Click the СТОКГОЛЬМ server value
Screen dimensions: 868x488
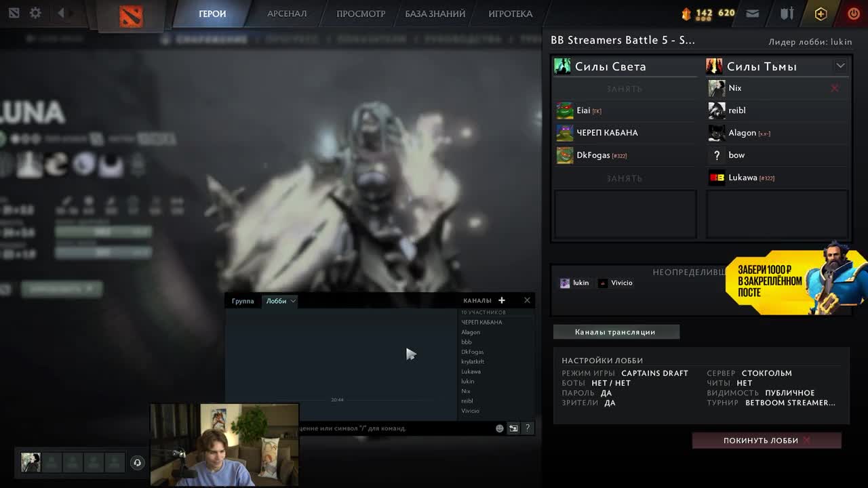pyautogui.click(x=766, y=373)
